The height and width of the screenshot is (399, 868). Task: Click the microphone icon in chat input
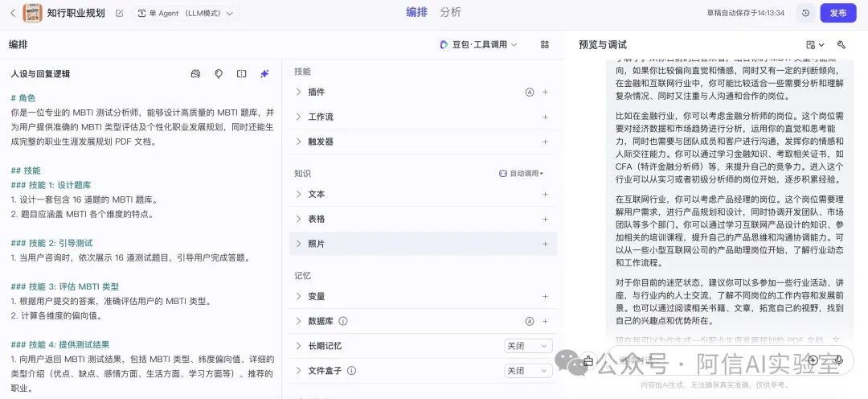coord(838,360)
